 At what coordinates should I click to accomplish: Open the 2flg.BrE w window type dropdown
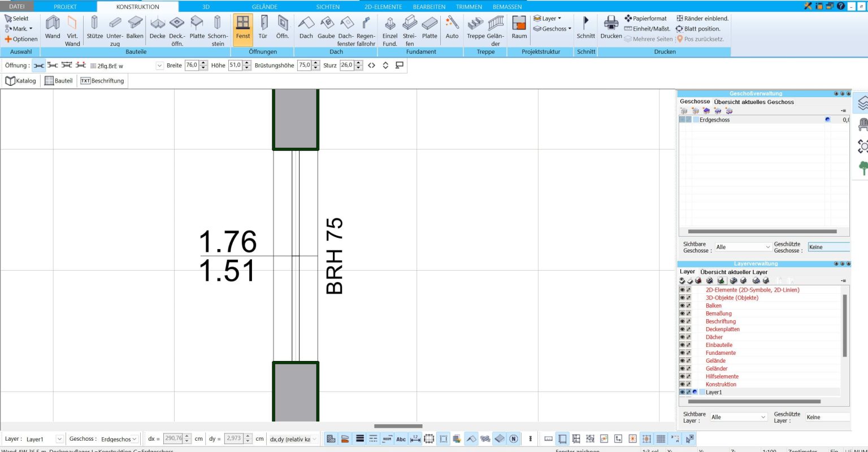tap(127, 66)
